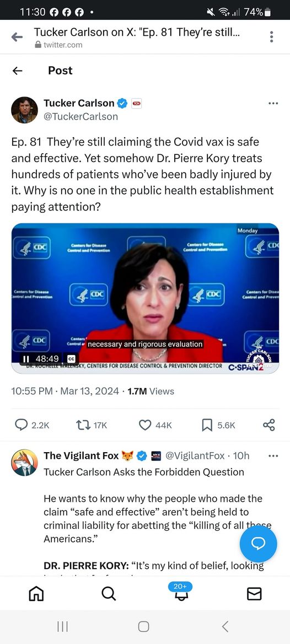The height and width of the screenshot is (644, 290).
Task: Share the post via the share icon
Action: (268, 425)
